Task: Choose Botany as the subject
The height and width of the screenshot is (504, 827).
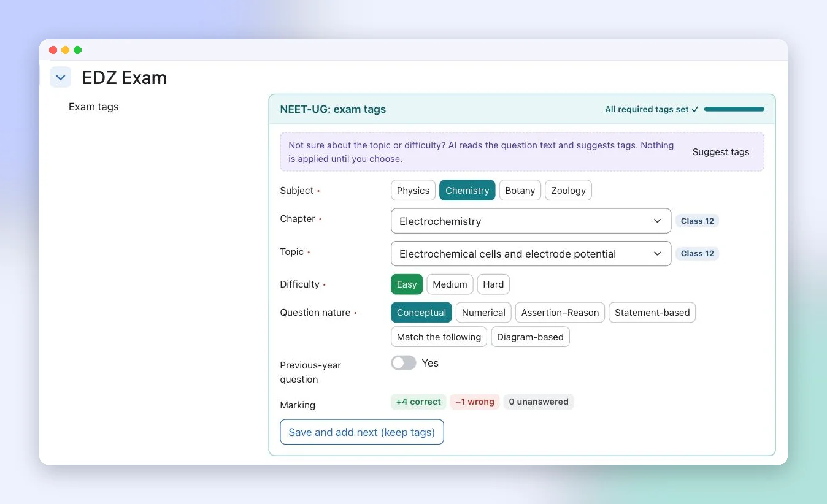Action: tap(520, 190)
